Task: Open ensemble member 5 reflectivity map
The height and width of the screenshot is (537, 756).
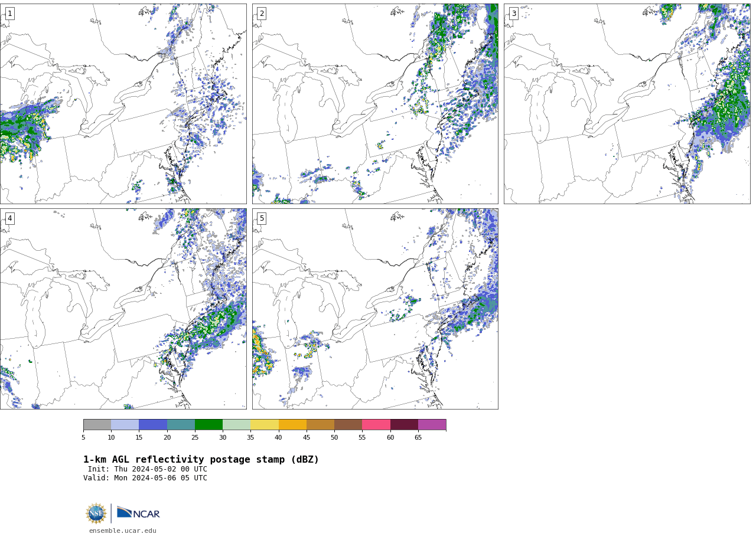Action: point(375,309)
